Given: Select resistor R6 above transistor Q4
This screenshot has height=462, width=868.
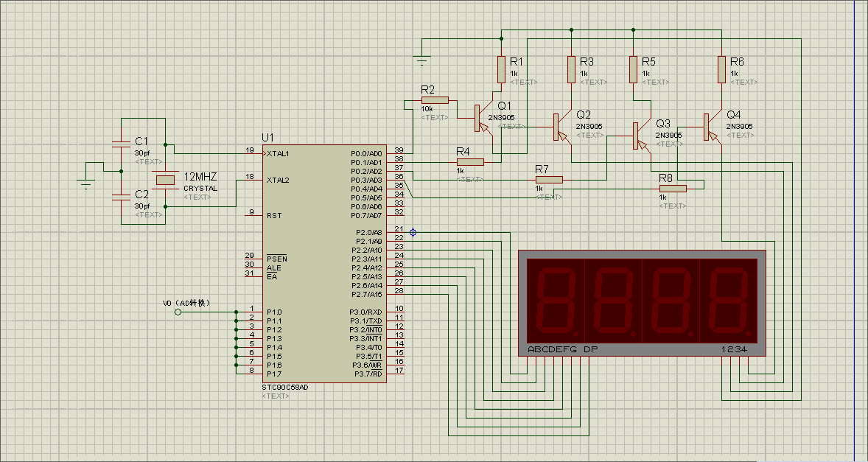Looking at the screenshot, I should point(721,69).
